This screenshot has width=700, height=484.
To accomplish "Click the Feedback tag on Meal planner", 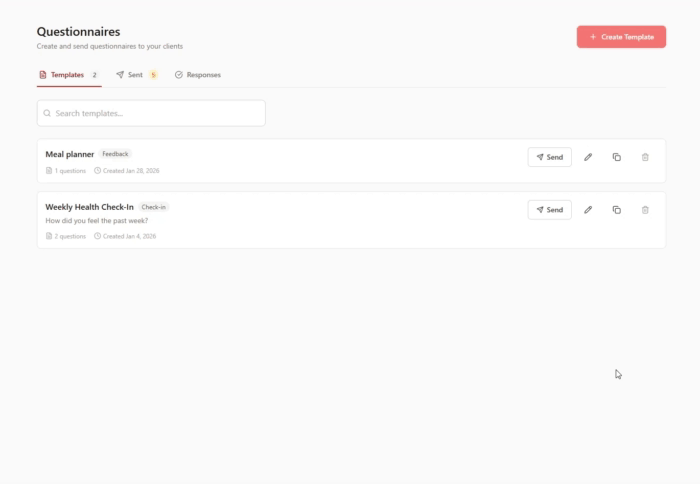I will pyautogui.click(x=115, y=154).
